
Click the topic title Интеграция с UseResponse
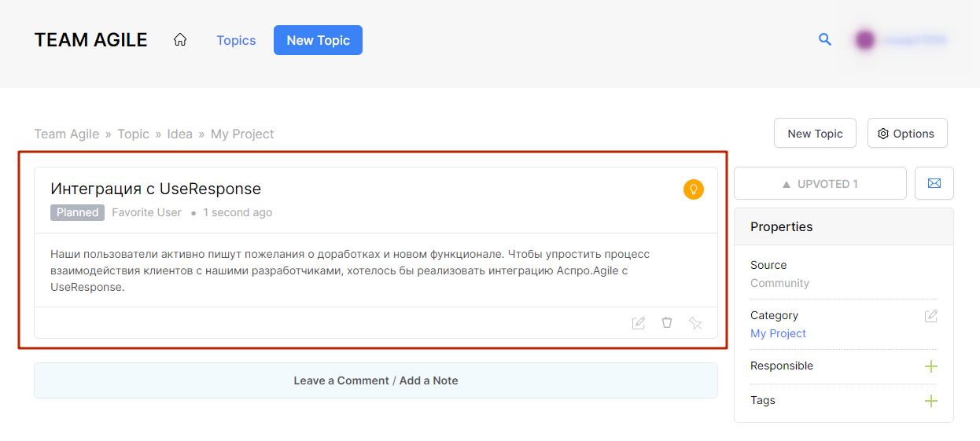coord(156,189)
